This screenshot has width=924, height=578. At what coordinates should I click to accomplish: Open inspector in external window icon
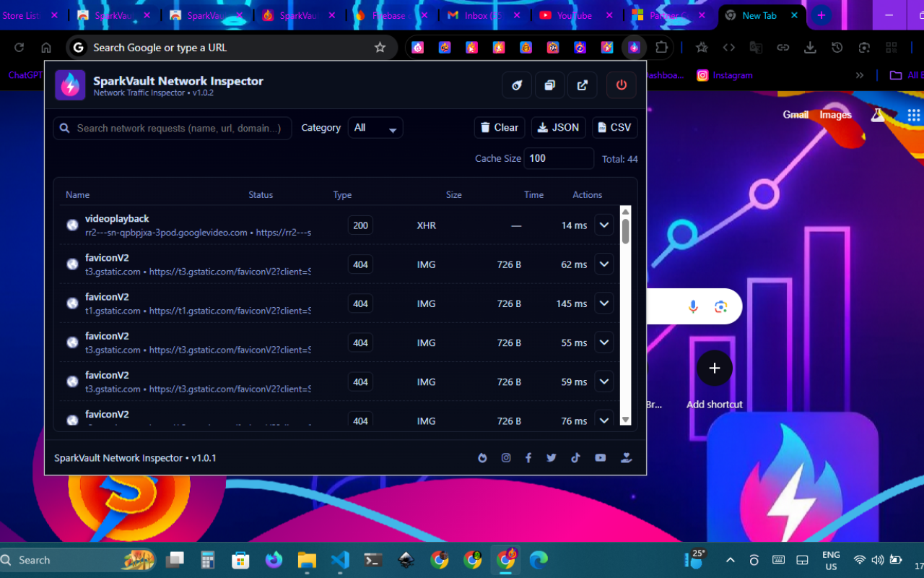(582, 85)
